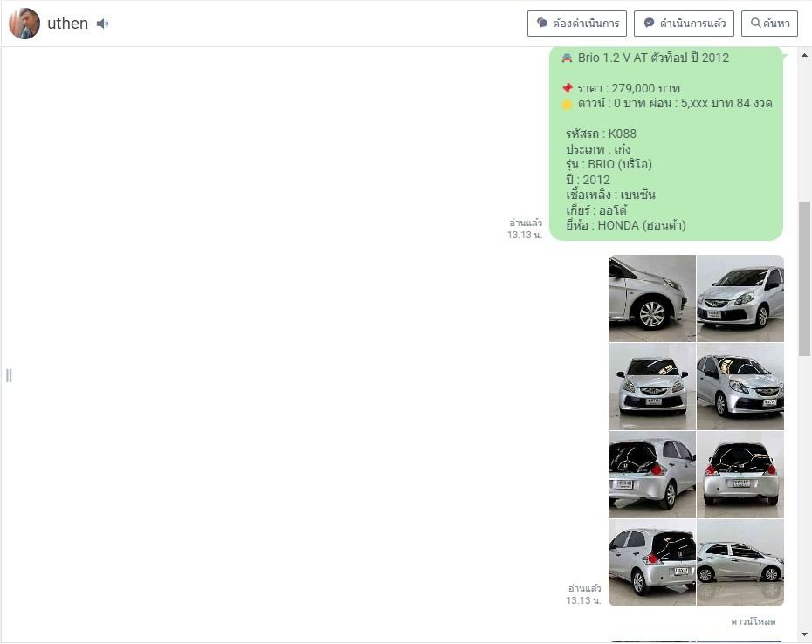
Task: Open the front wheel close-up photo
Action: pos(652,298)
